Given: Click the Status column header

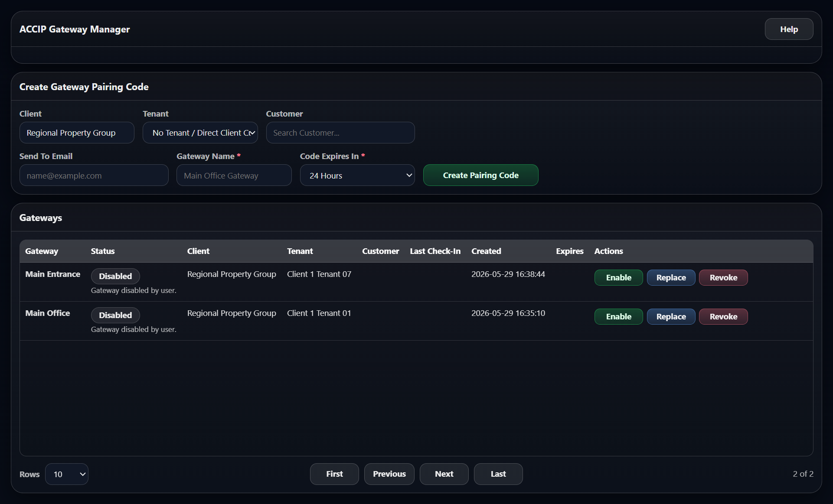Looking at the screenshot, I should pos(103,251).
